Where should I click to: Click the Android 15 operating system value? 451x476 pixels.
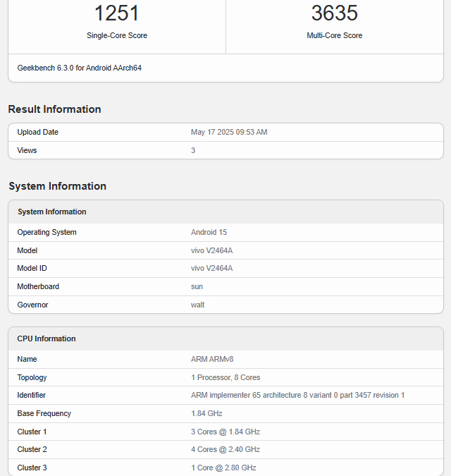209,232
